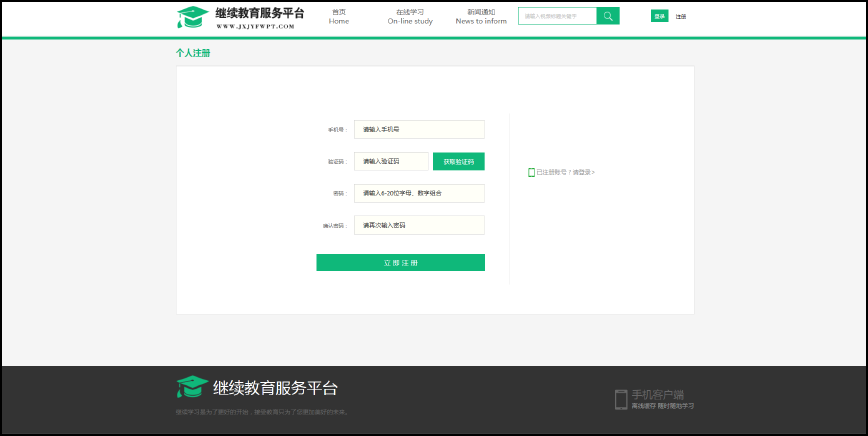
Task: Go to 在线学习 On-line study page
Action: coord(410,16)
